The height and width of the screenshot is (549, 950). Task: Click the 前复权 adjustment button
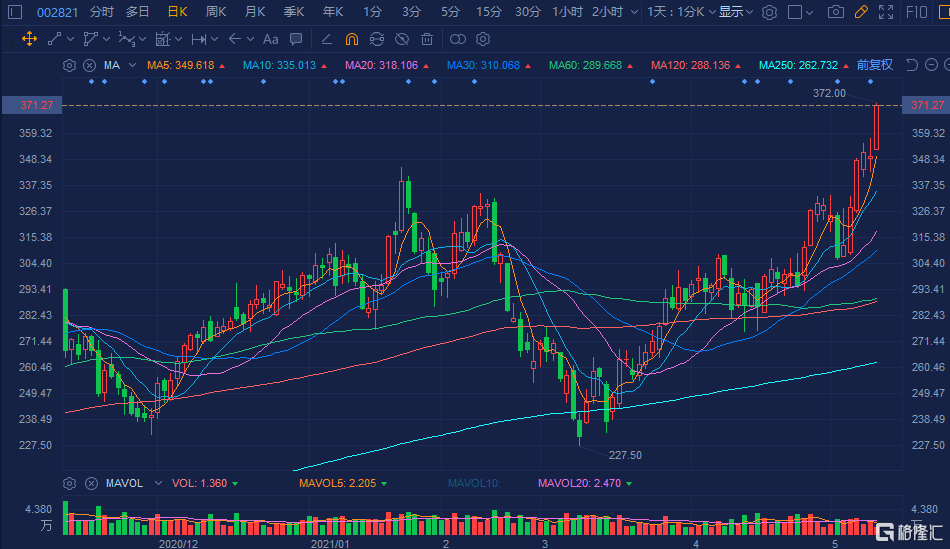(874, 65)
